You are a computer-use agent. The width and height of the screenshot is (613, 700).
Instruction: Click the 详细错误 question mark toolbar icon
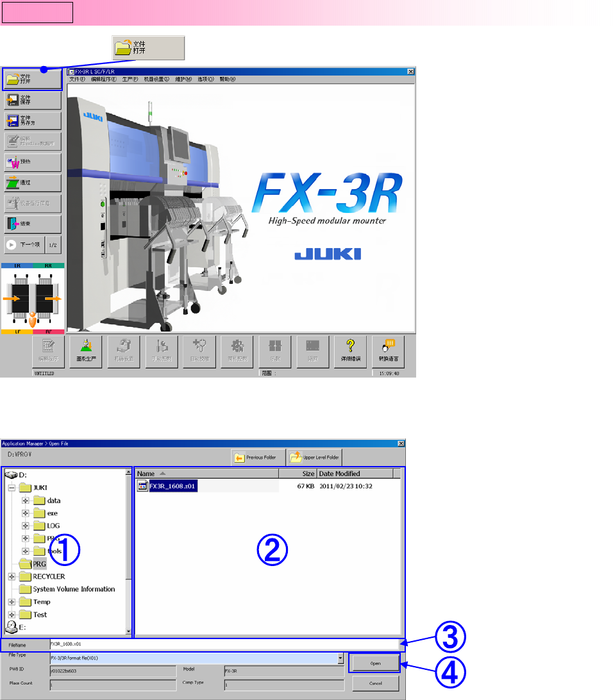click(351, 351)
